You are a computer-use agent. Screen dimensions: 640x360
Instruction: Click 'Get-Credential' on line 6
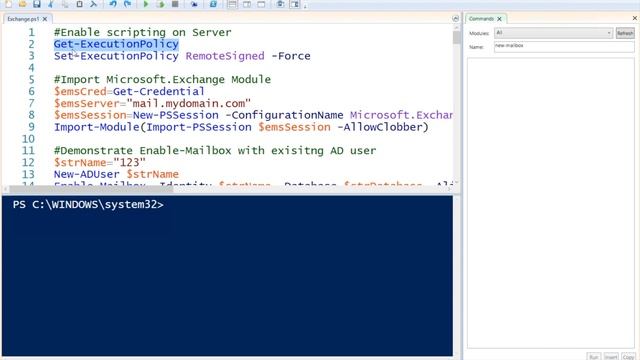pyautogui.click(x=159, y=91)
